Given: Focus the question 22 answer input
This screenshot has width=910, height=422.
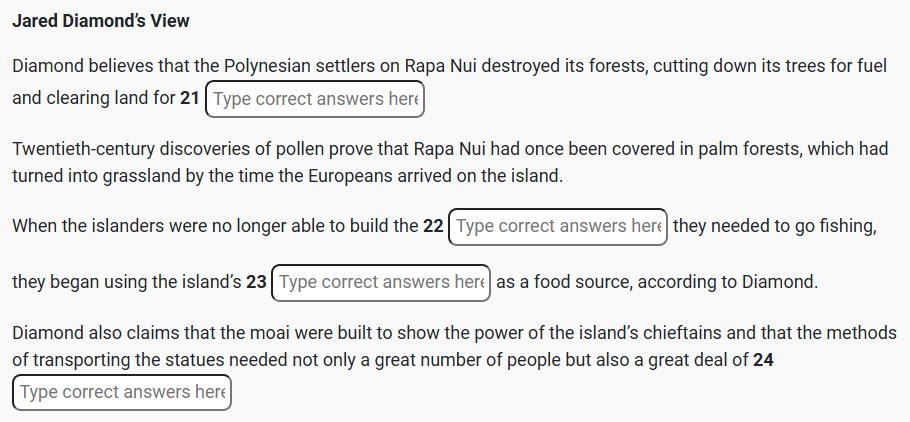Looking at the screenshot, I should coord(558,227).
